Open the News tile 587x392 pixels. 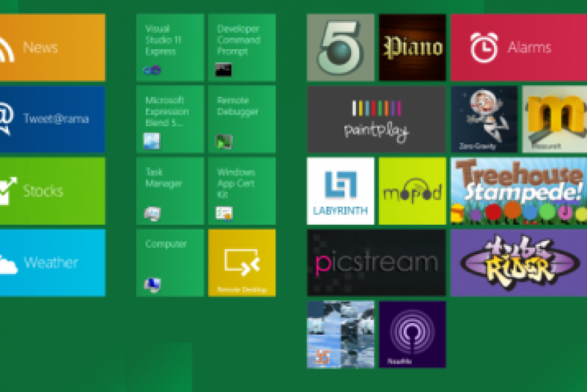[x=53, y=48]
